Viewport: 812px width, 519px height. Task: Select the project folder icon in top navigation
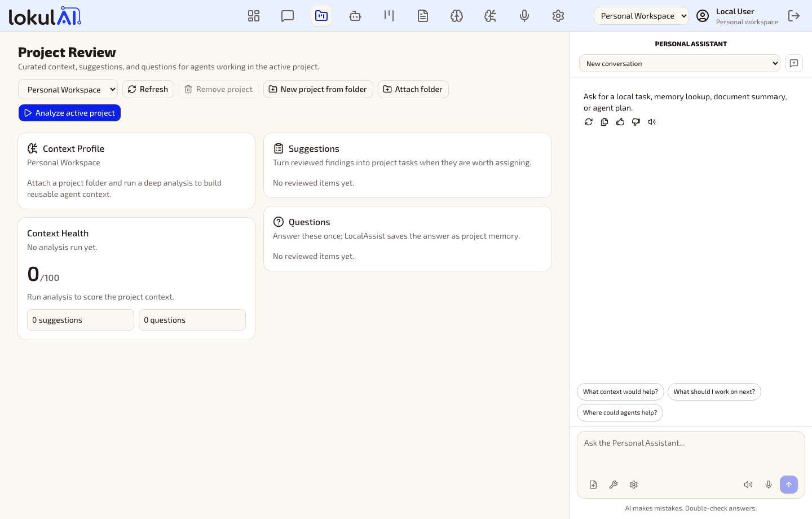click(321, 16)
